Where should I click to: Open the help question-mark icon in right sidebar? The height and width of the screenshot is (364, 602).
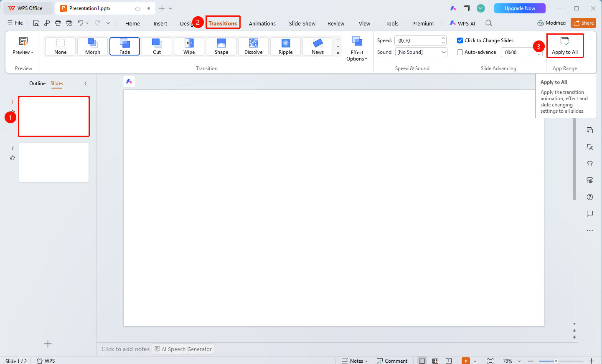point(590,197)
